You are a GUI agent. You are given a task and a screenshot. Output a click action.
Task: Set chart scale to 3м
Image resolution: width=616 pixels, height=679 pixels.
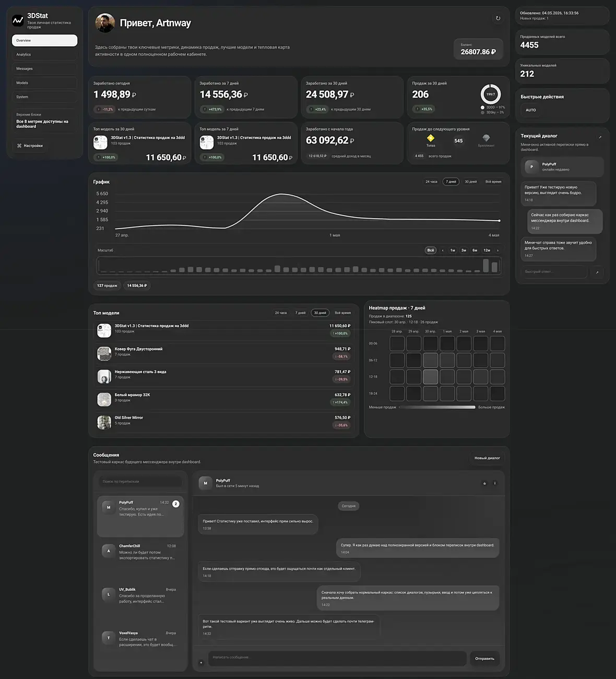pos(464,250)
